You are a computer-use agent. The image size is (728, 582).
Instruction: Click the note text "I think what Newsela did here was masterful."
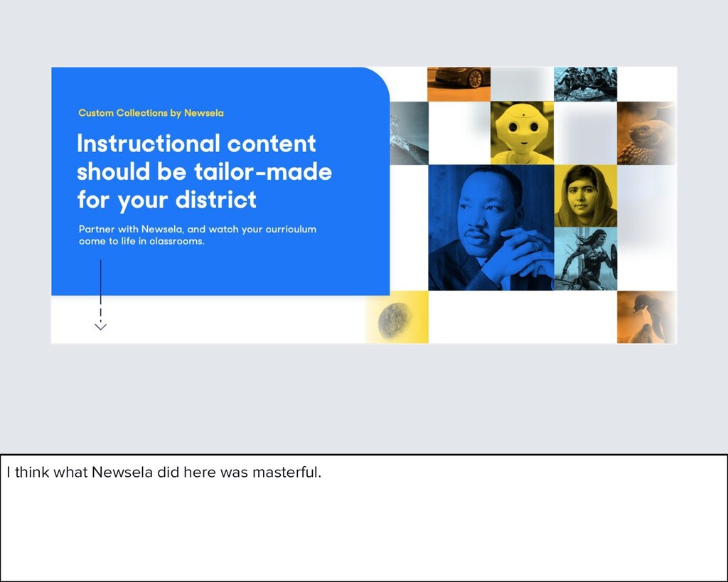point(164,473)
